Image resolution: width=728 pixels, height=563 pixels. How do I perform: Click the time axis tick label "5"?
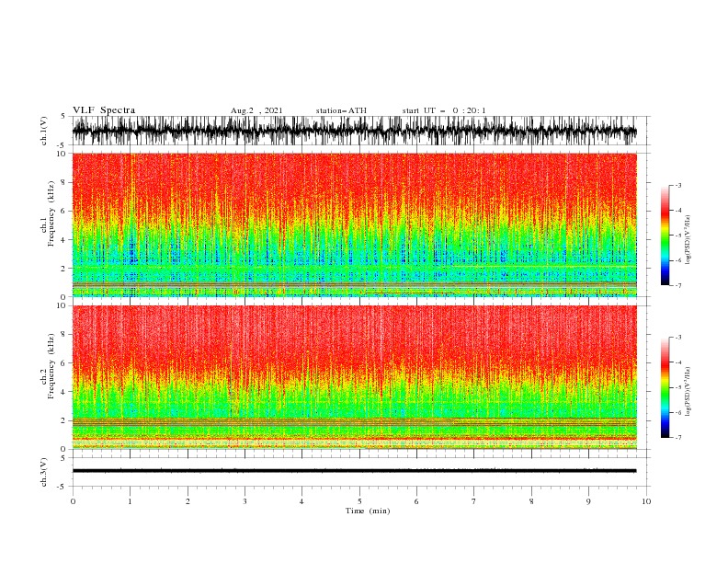click(359, 501)
